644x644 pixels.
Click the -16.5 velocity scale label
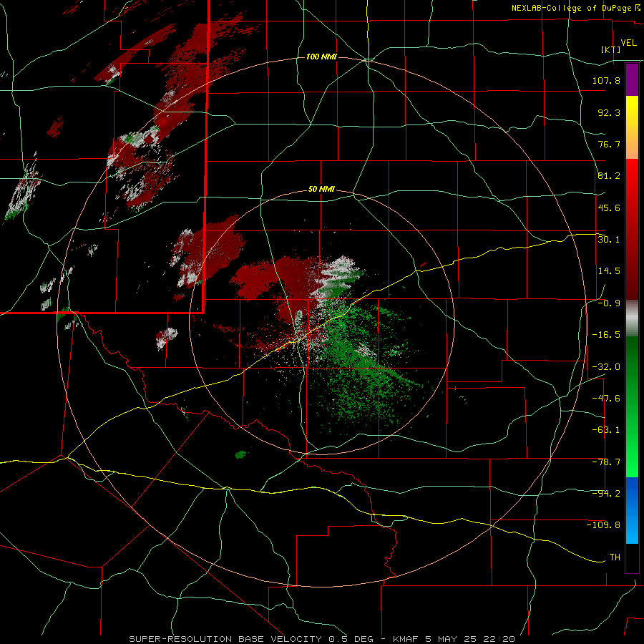coord(606,335)
